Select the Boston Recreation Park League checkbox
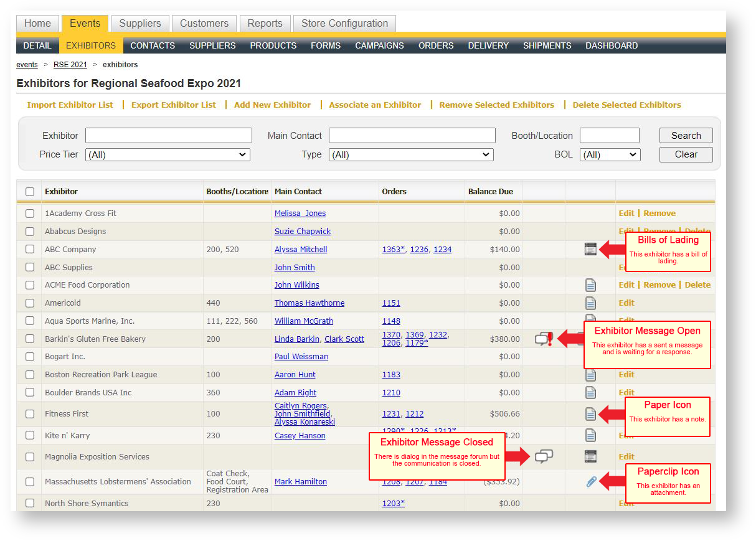Viewport: 756px width, 541px height. [30, 375]
